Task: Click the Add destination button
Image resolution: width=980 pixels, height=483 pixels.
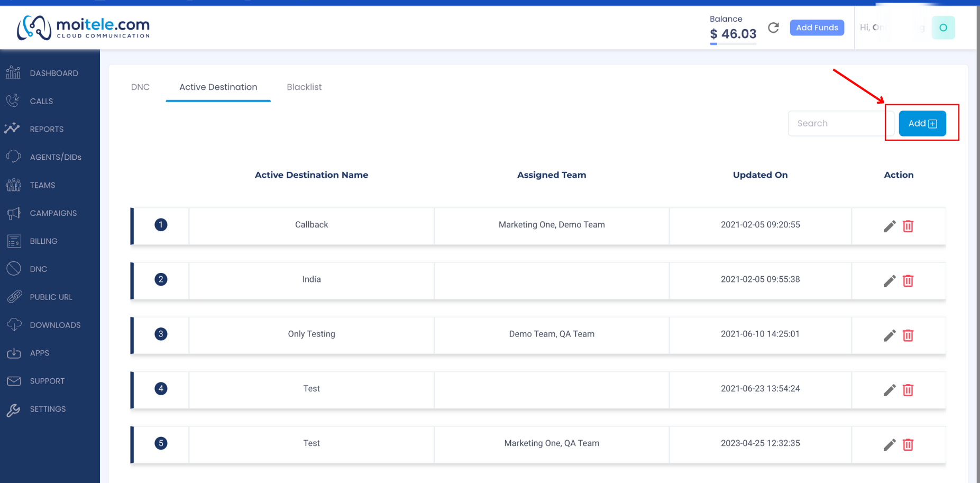Action: point(922,123)
